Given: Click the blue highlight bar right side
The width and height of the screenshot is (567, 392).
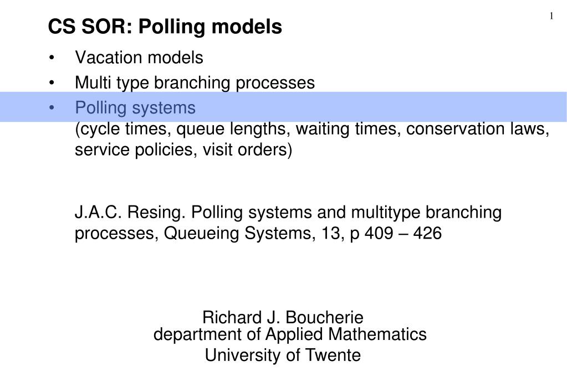Looking at the screenshot, I should coord(470,107).
